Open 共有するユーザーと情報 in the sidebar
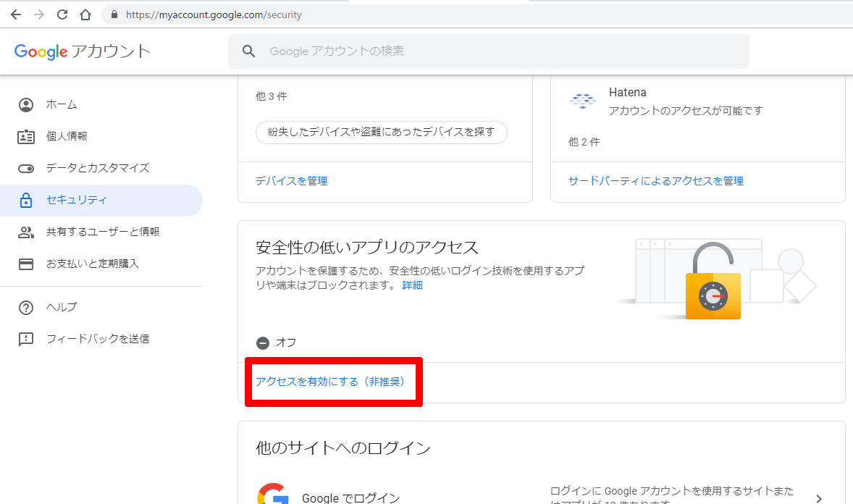Image resolution: width=853 pixels, height=504 pixels. click(x=101, y=232)
